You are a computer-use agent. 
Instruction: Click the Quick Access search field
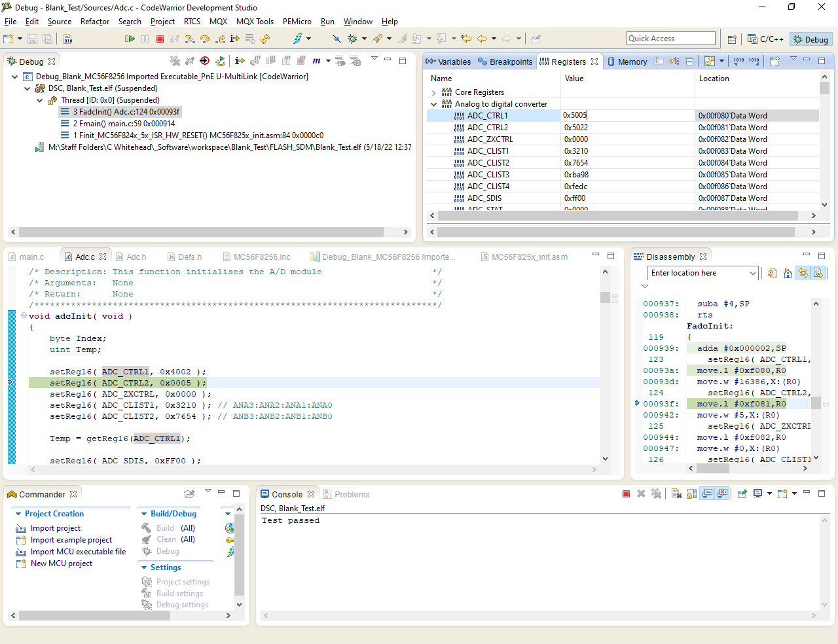[x=670, y=39]
